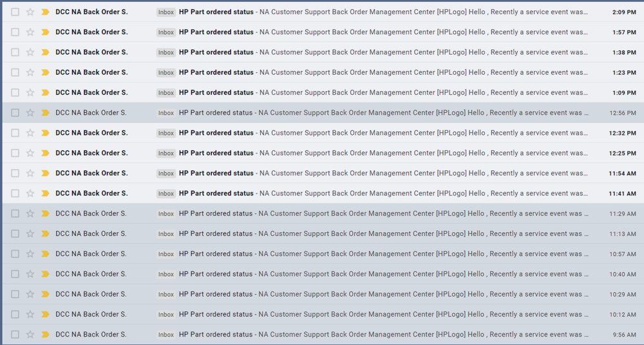Click importance marker on 11:29 AM email
Image resolution: width=644 pixels, height=345 pixels.
45,213
